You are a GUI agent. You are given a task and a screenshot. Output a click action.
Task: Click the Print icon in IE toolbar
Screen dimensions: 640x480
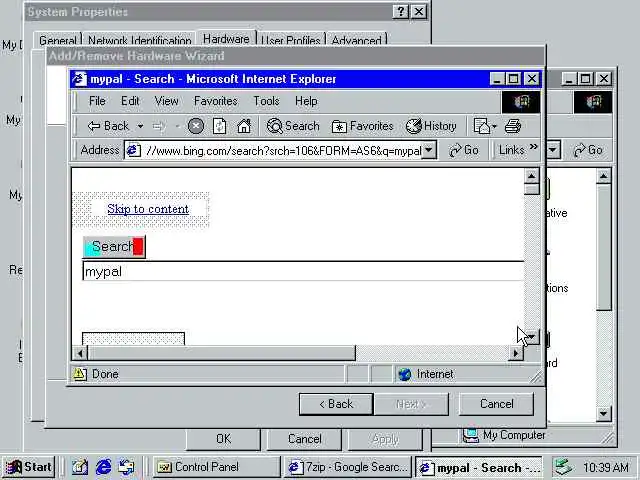(x=513, y=126)
